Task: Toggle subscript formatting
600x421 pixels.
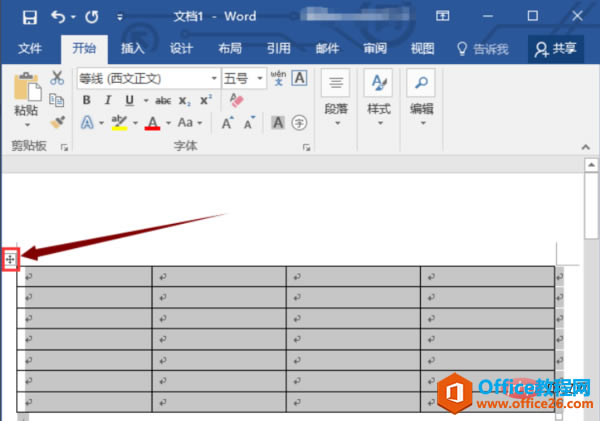Action: (184, 101)
